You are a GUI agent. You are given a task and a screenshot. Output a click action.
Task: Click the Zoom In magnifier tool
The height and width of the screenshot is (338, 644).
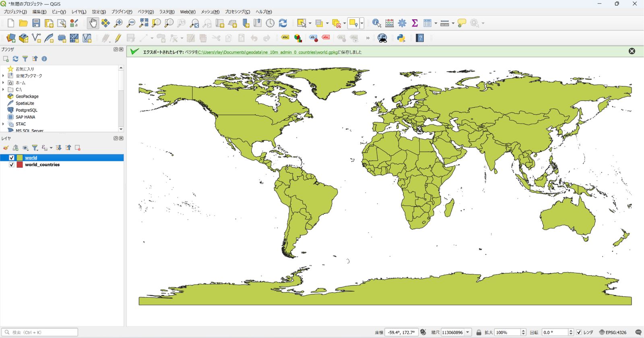[118, 23]
